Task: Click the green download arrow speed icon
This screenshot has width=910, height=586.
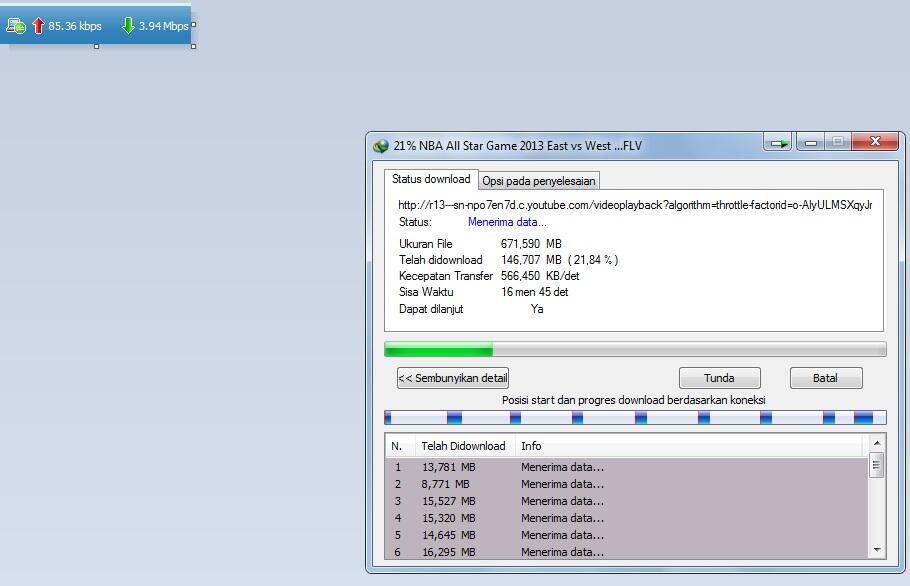Action: [128, 26]
